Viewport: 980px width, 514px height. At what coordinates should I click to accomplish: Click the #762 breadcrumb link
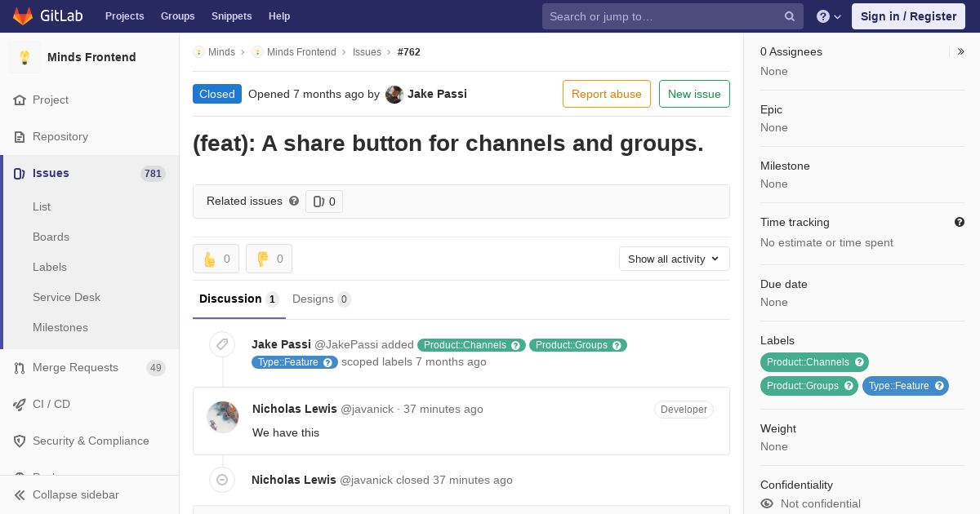pos(409,52)
